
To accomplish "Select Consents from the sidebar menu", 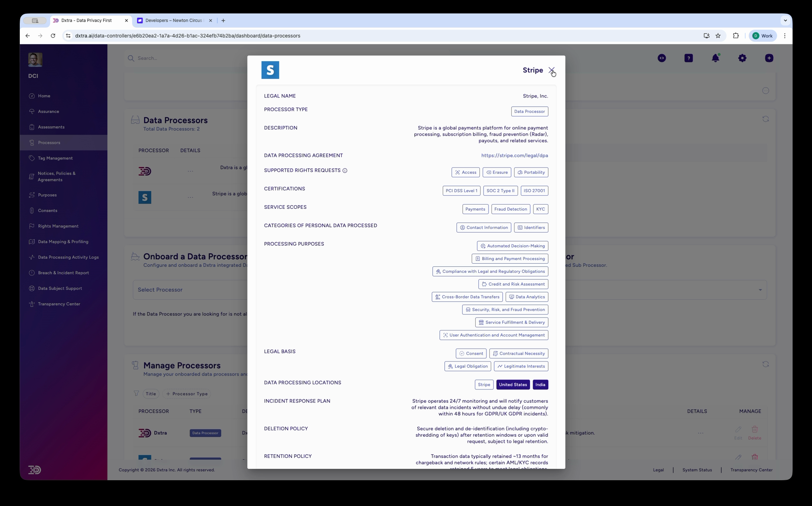I will tap(48, 210).
